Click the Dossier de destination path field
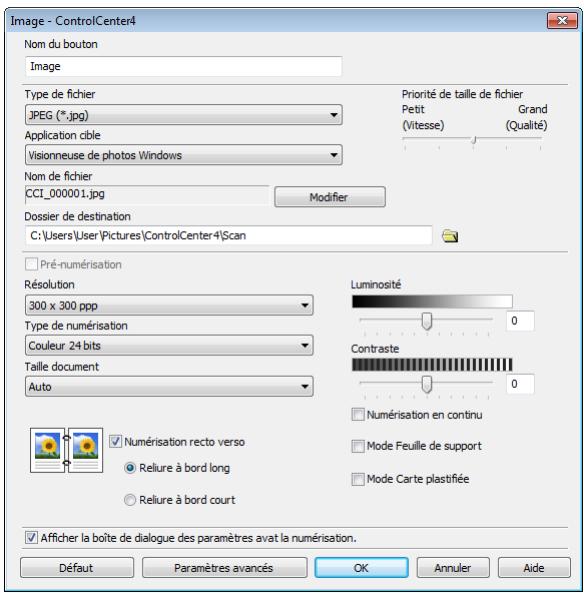The image size is (584, 596). (x=229, y=236)
